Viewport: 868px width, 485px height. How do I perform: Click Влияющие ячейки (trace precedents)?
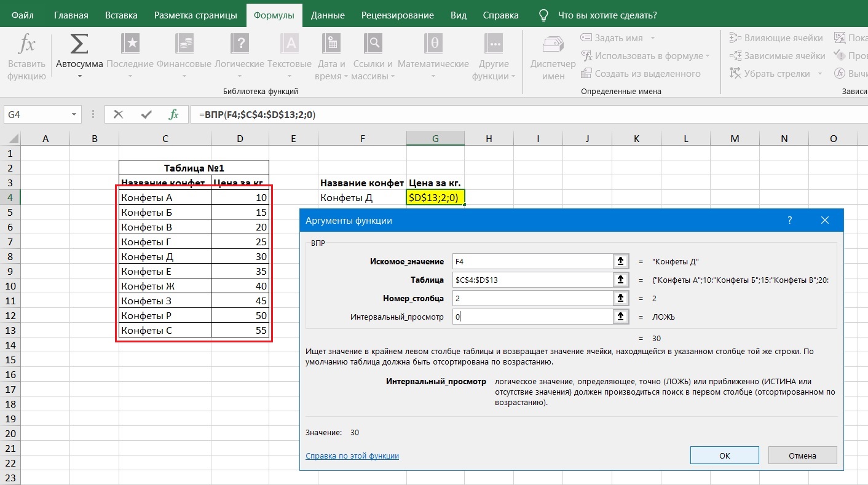pos(777,38)
